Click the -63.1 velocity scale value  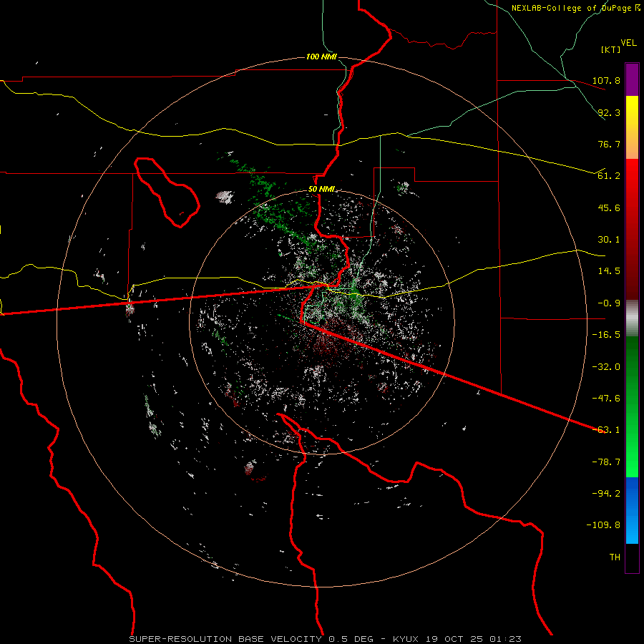pyautogui.click(x=606, y=430)
